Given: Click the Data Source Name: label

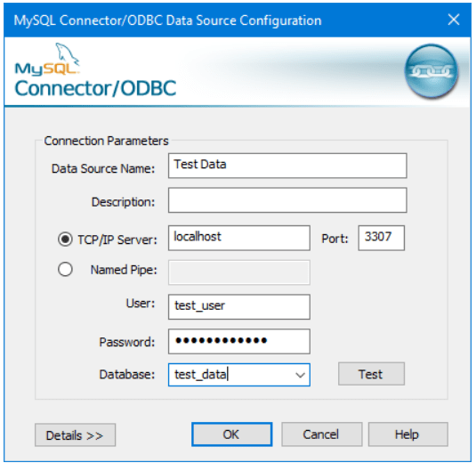Looking at the screenshot, I should pyautogui.click(x=103, y=168).
